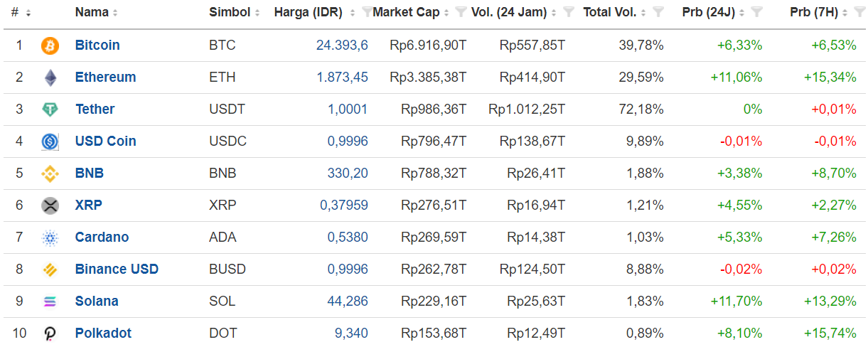Click the Cardano logo icon
This screenshot has height=347, width=868.
tap(50, 237)
